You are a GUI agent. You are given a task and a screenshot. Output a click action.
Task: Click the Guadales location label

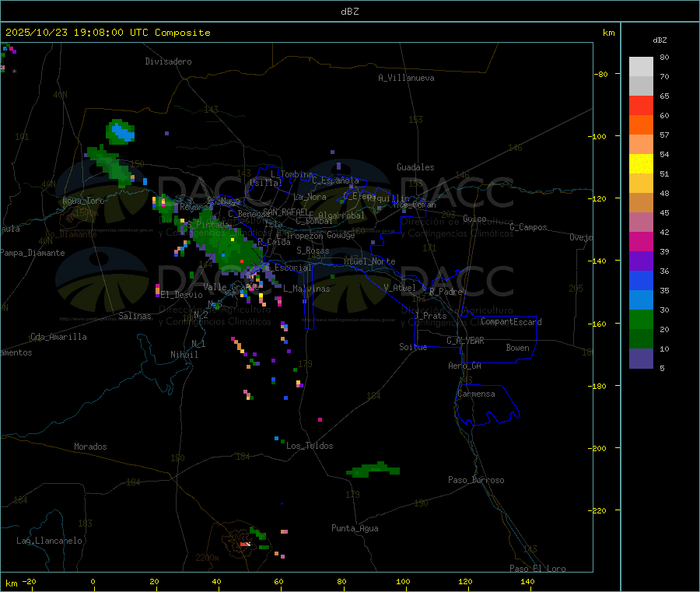pyautogui.click(x=415, y=167)
